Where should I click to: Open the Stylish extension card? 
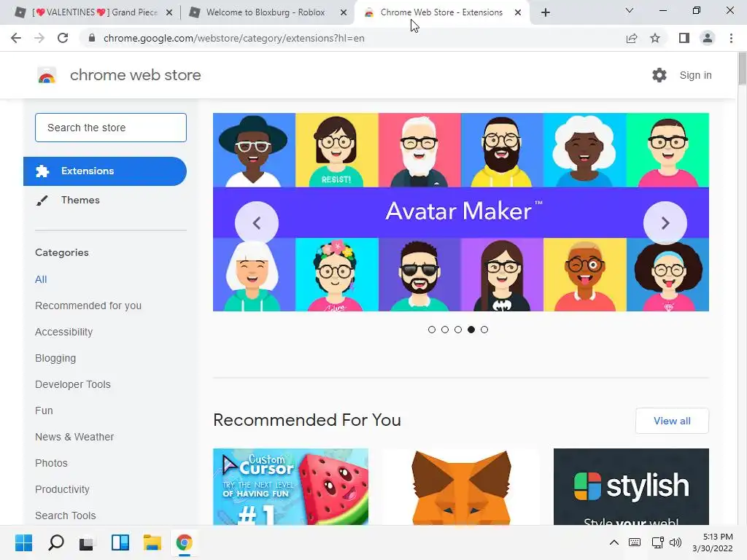point(631,486)
